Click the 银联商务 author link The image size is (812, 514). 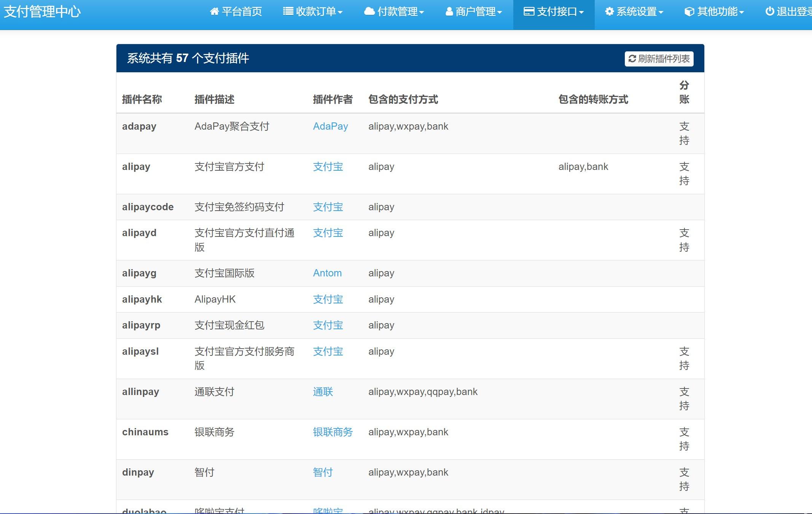coord(333,432)
